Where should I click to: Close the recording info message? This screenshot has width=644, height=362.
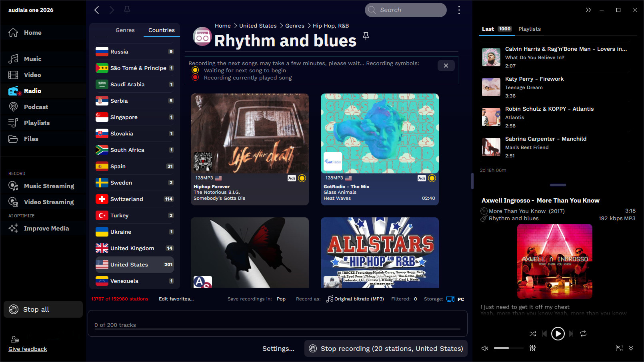446,66
